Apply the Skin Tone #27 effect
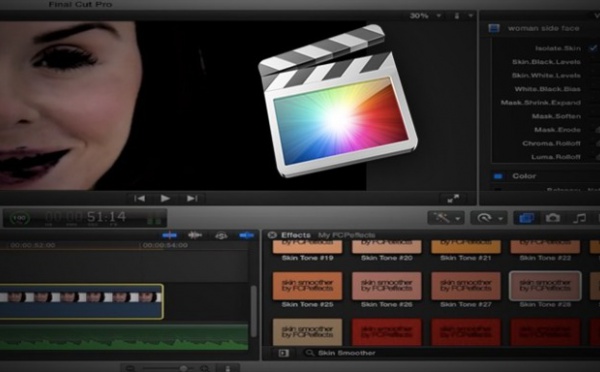The image size is (600, 372). (x=466, y=290)
